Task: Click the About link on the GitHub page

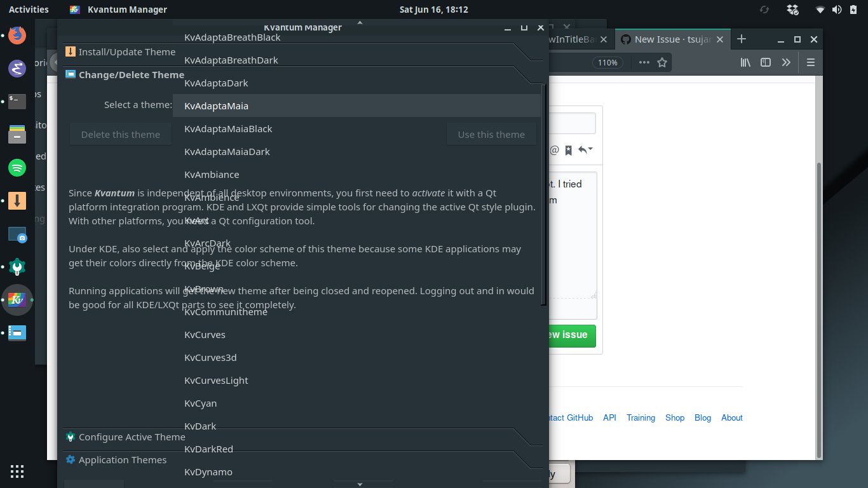Action: tap(731, 417)
